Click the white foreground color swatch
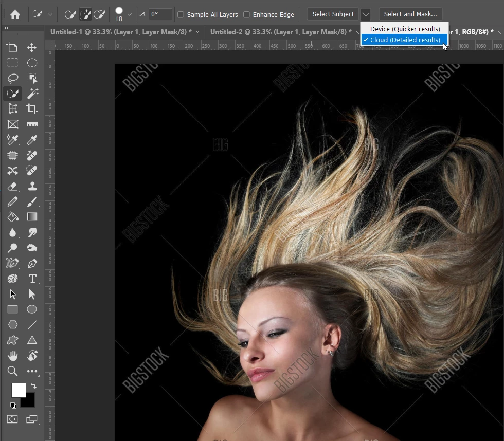The image size is (504, 441). coord(17,390)
